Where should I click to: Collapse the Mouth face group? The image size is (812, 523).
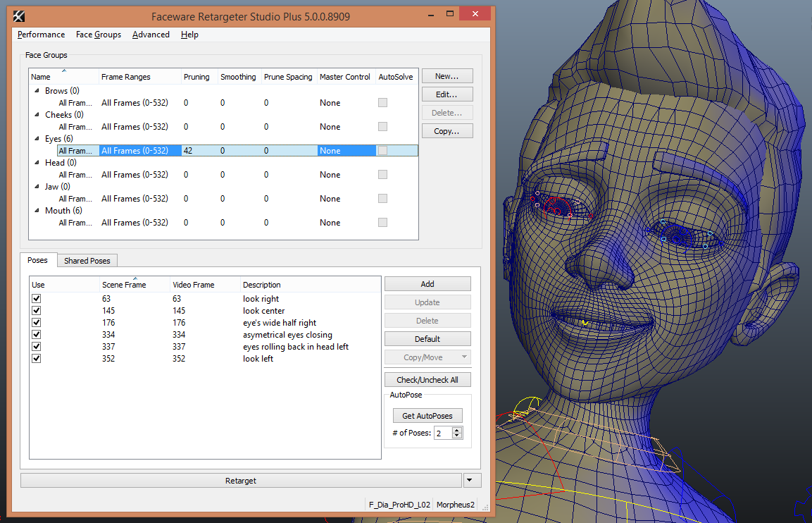click(x=37, y=210)
